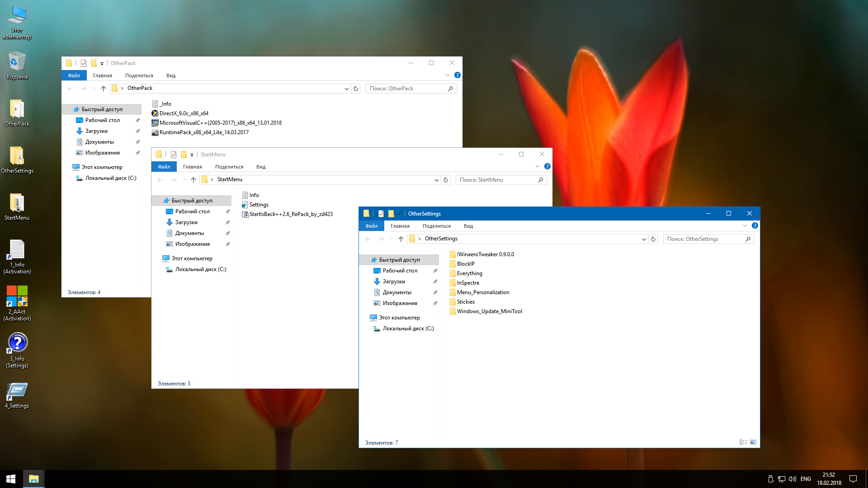The image size is (868, 488).
Task: Open the Вид tab in OtherSettings
Action: pos(468,226)
